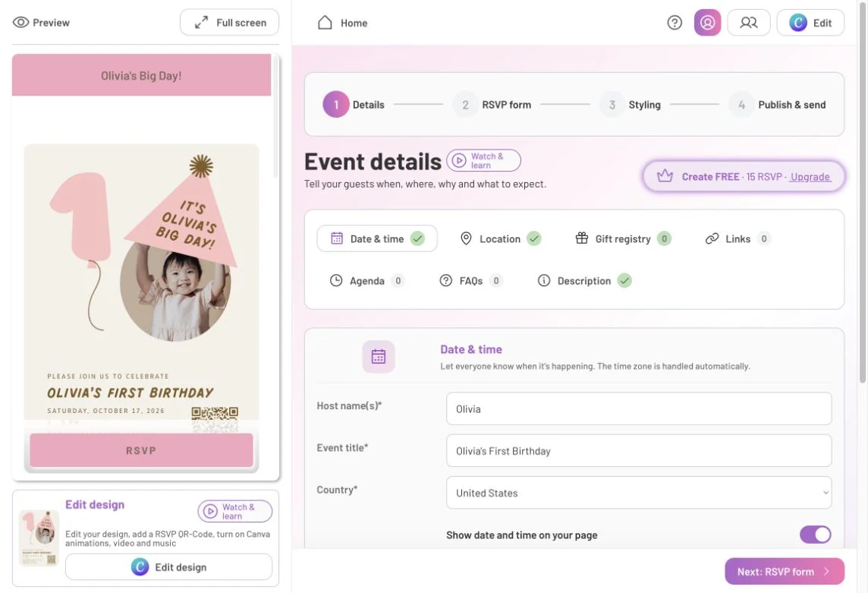Open the purple account profile icon

(707, 23)
